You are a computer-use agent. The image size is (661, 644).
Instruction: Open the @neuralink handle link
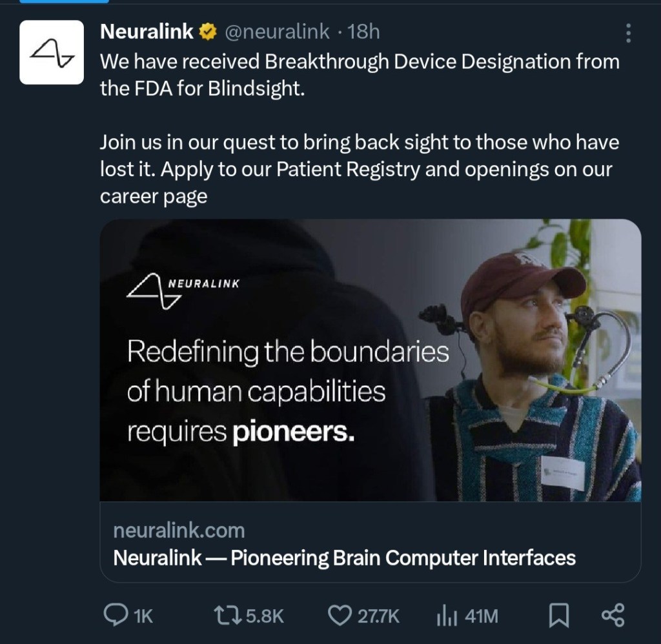(x=277, y=32)
